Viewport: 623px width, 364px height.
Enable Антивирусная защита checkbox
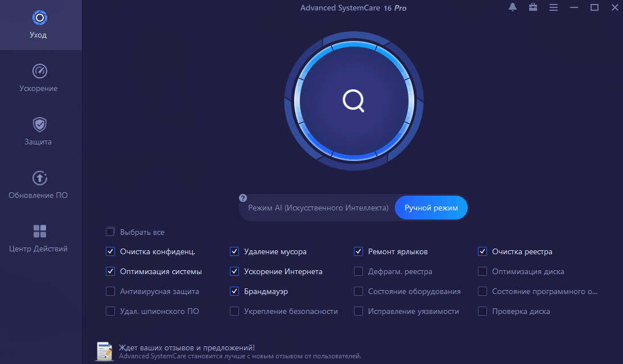pyautogui.click(x=110, y=291)
